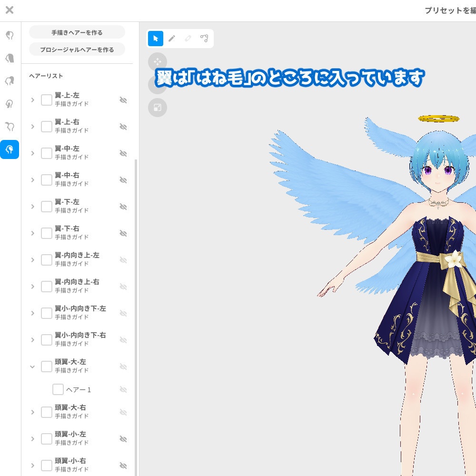Switch to the hair brush tool
This screenshot has height=476, width=476.
pyautogui.click(x=172, y=39)
